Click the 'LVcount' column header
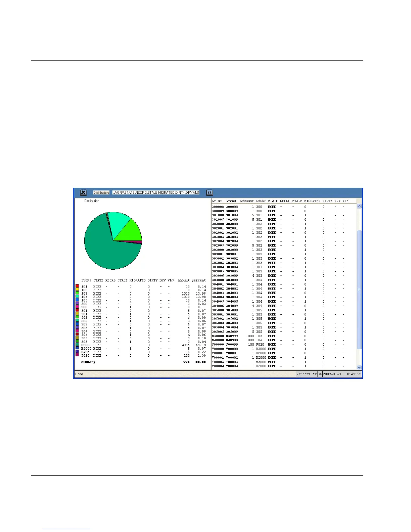Screen dimensions: 411x532 click(x=247, y=201)
